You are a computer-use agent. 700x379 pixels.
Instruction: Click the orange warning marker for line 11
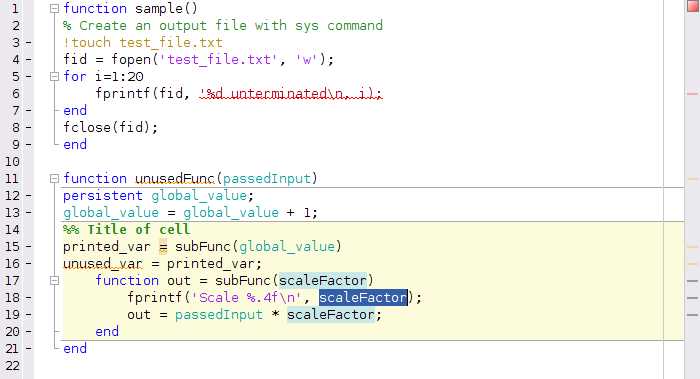[x=692, y=179]
